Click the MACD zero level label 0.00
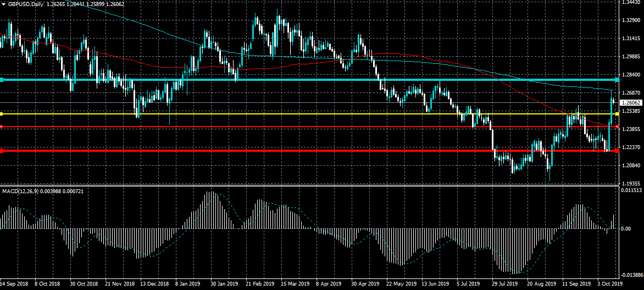 tap(627, 229)
